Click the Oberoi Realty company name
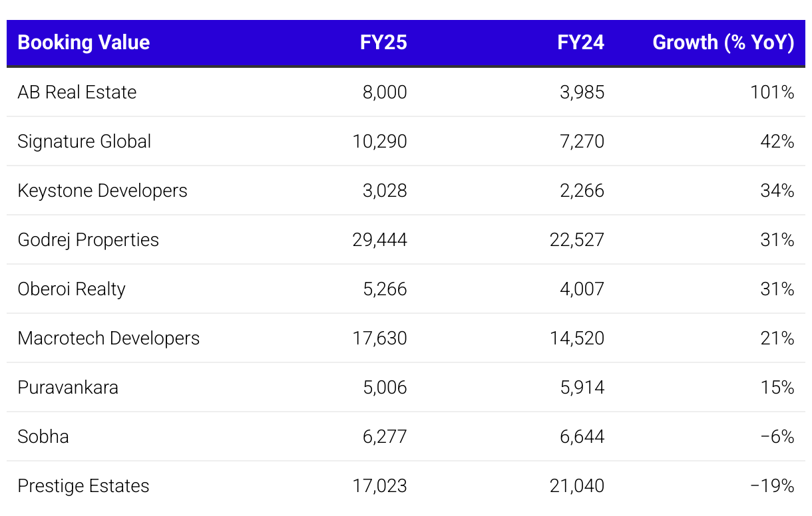 (x=72, y=289)
